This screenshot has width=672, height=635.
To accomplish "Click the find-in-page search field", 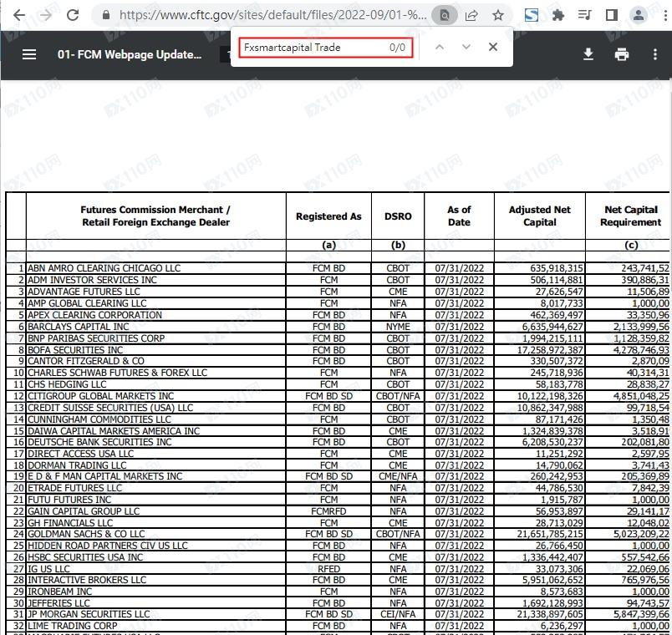I will (309, 48).
